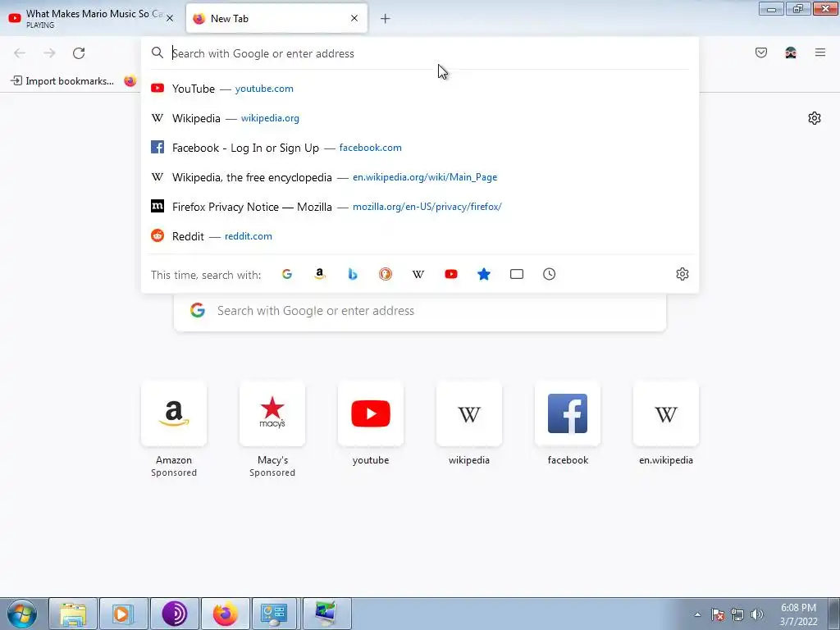Search this time with Google icon
Viewport: 840px width, 630px height.
tap(287, 274)
